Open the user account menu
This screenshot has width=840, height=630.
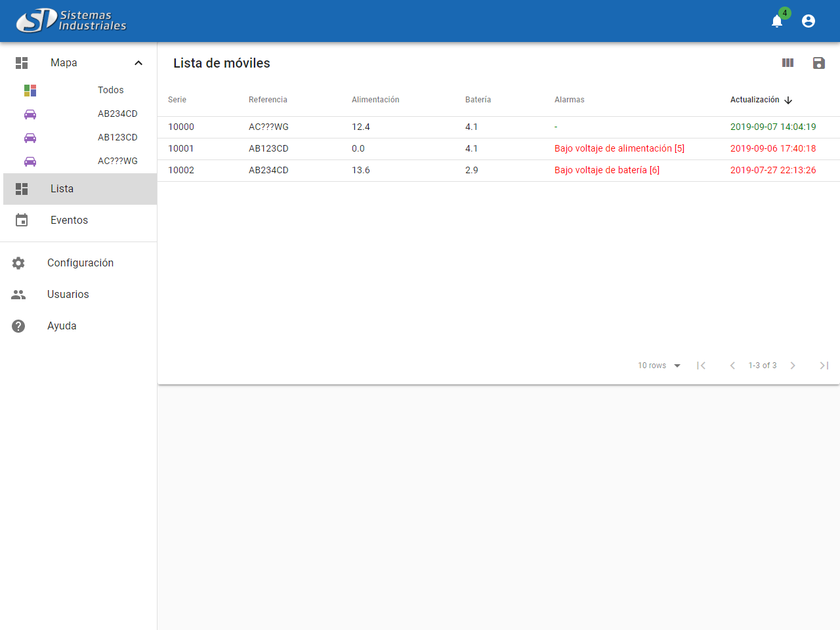point(808,21)
